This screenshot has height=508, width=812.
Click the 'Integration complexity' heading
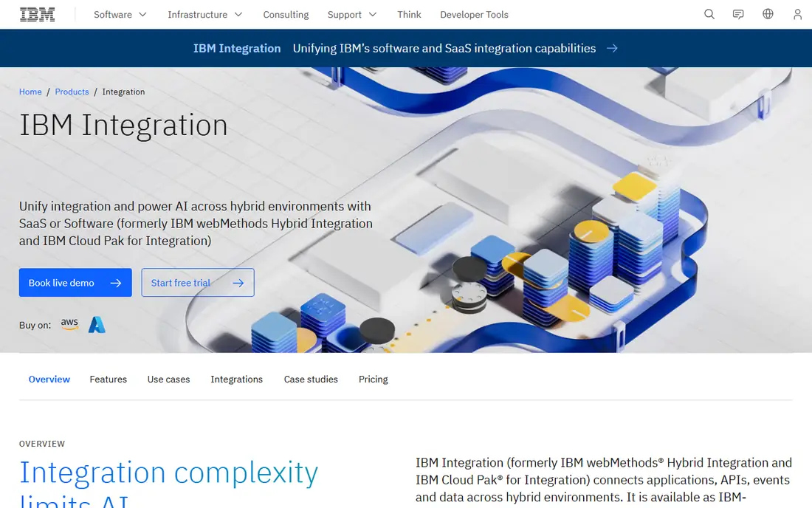pyautogui.click(x=169, y=473)
